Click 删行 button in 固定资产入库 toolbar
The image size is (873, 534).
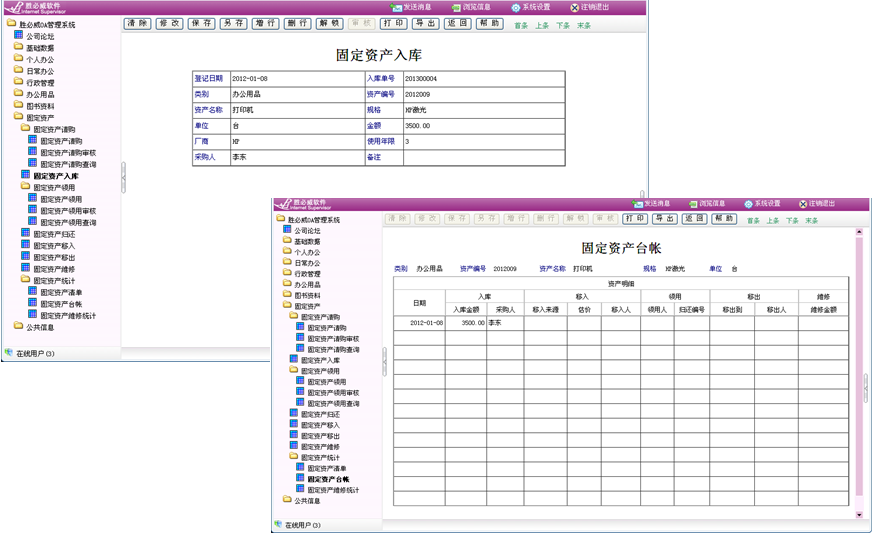298,23
